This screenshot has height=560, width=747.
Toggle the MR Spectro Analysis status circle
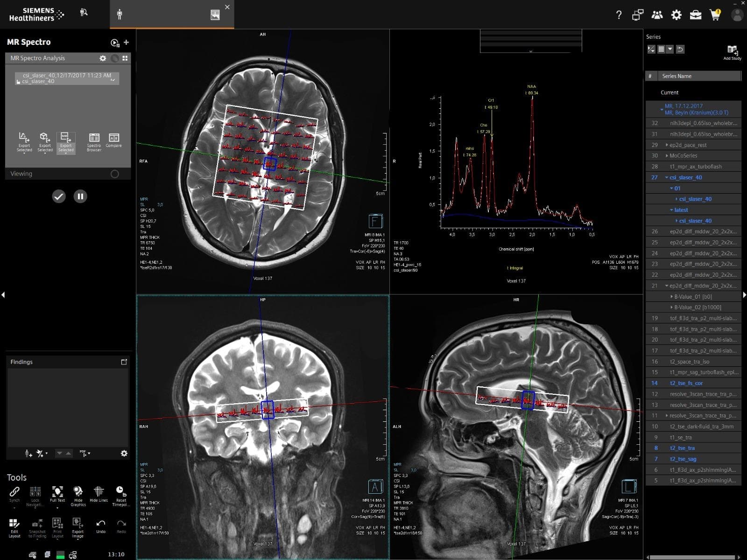pyautogui.click(x=115, y=58)
